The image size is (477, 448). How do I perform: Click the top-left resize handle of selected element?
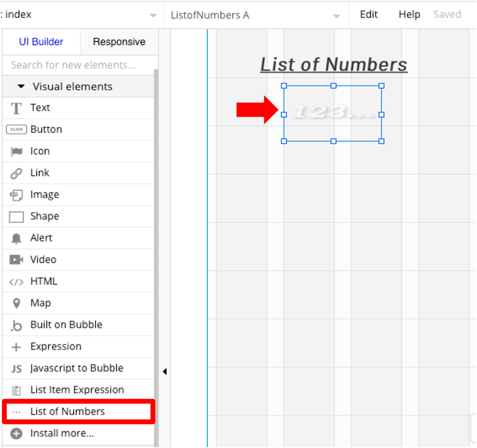coord(284,86)
